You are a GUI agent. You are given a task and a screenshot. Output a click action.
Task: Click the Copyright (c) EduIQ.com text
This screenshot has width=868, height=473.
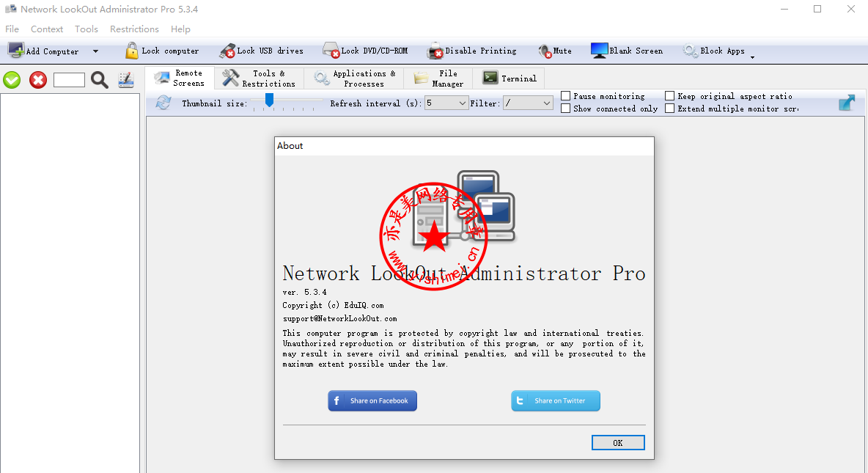coord(334,305)
